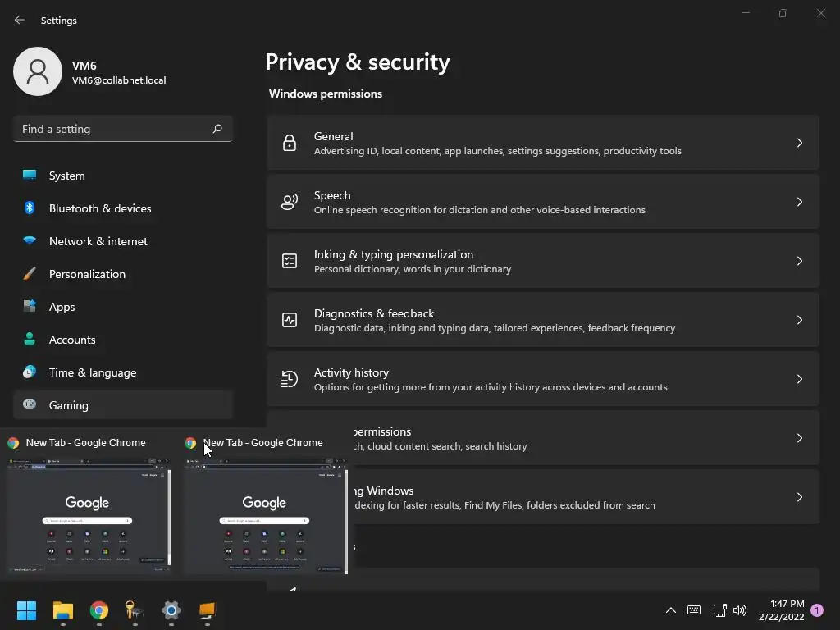Open Chrome from the taskbar
Image resolution: width=840 pixels, height=630 pixels.
[99, 610]
